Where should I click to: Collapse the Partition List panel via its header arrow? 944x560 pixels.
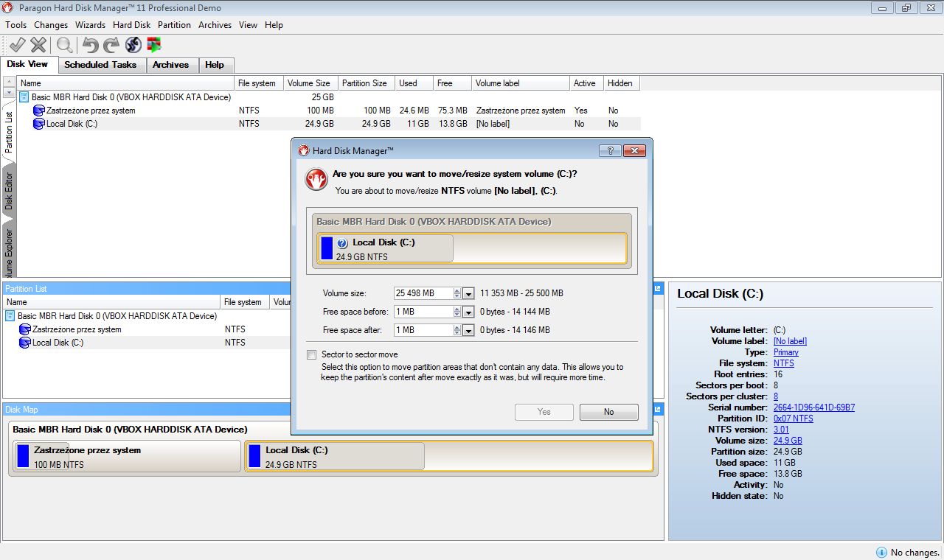click(x=659, y=289)
